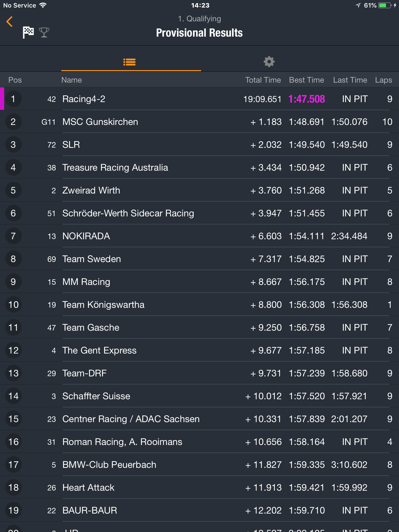Tap the orange back arrow

tap(9, 22)
